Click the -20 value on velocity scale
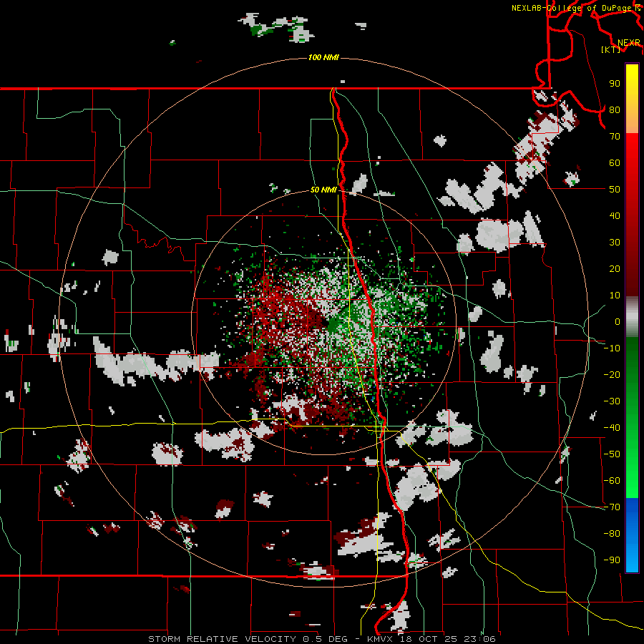Viewport: 644px width, 644px height. [612, 374]
